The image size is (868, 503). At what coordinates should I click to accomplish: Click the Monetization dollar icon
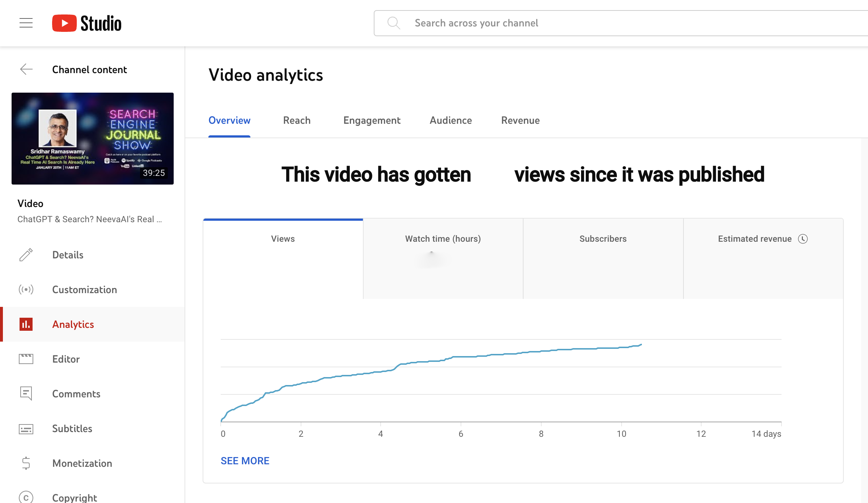(25, 463)
